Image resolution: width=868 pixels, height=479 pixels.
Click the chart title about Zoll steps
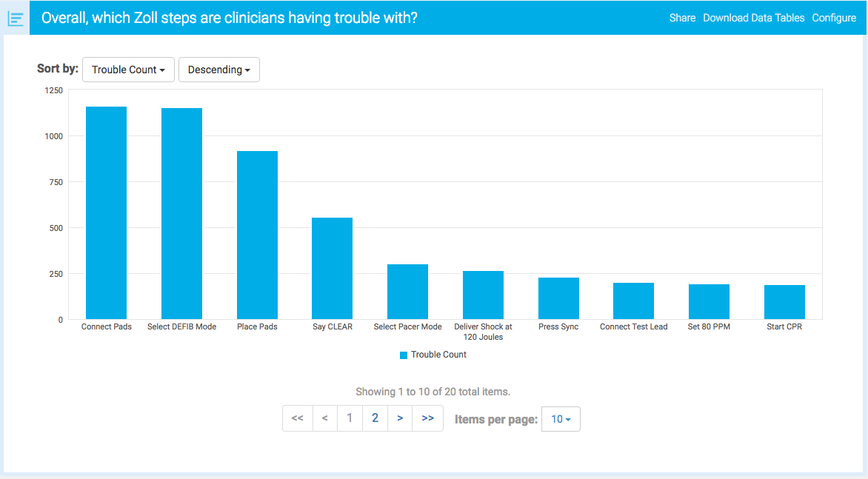[x=229, y=18]
